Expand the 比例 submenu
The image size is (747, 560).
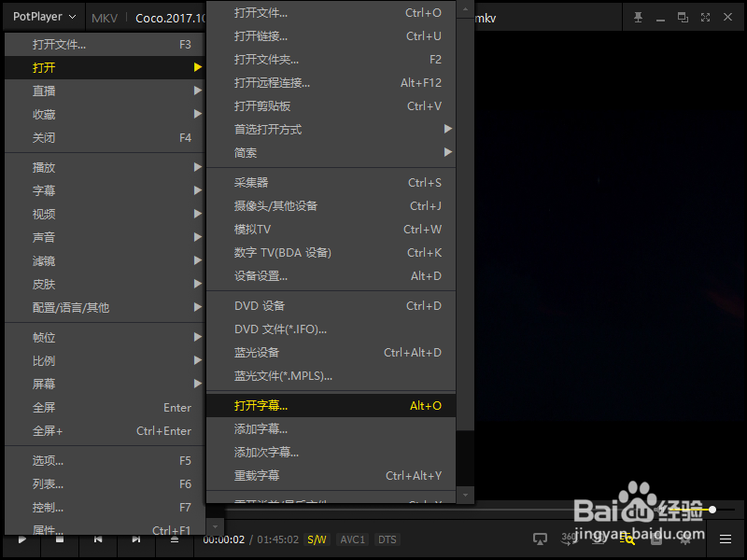pos(105,360)
